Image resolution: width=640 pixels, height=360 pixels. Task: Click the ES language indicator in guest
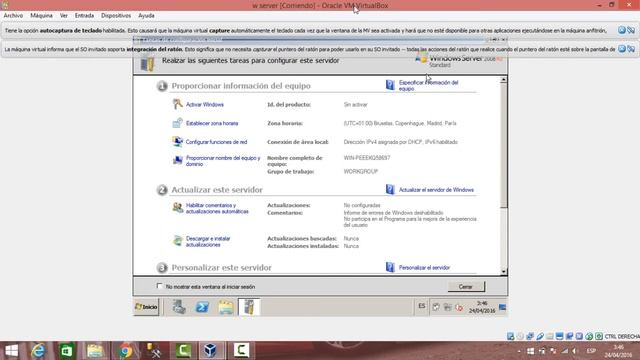pos(422,306)
